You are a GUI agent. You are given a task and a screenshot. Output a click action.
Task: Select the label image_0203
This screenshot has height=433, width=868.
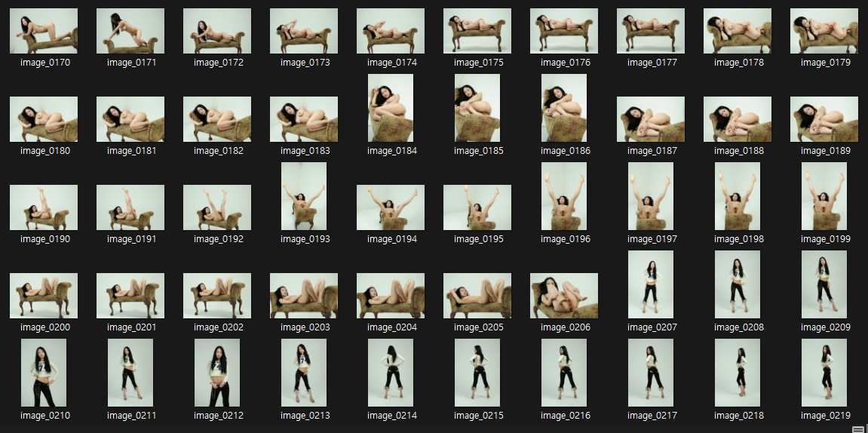(x=305, y=327)
